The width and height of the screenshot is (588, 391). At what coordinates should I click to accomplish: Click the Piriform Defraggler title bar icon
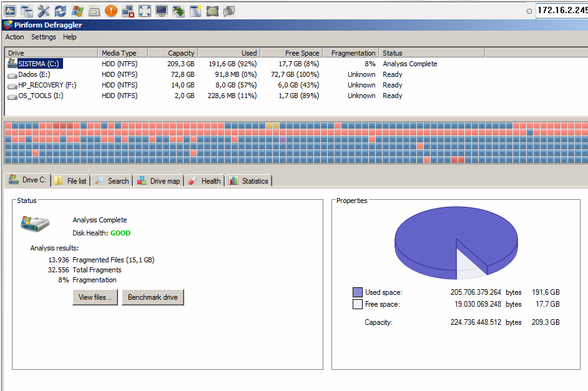(x=8, y=25)
